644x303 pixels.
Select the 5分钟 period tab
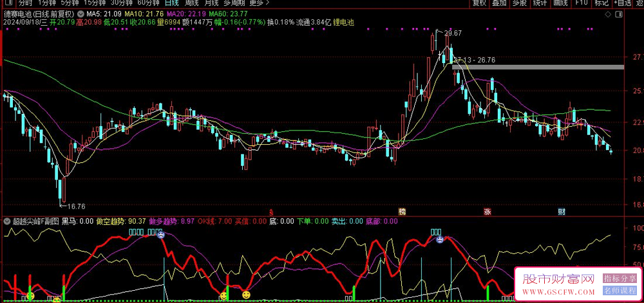69,3
